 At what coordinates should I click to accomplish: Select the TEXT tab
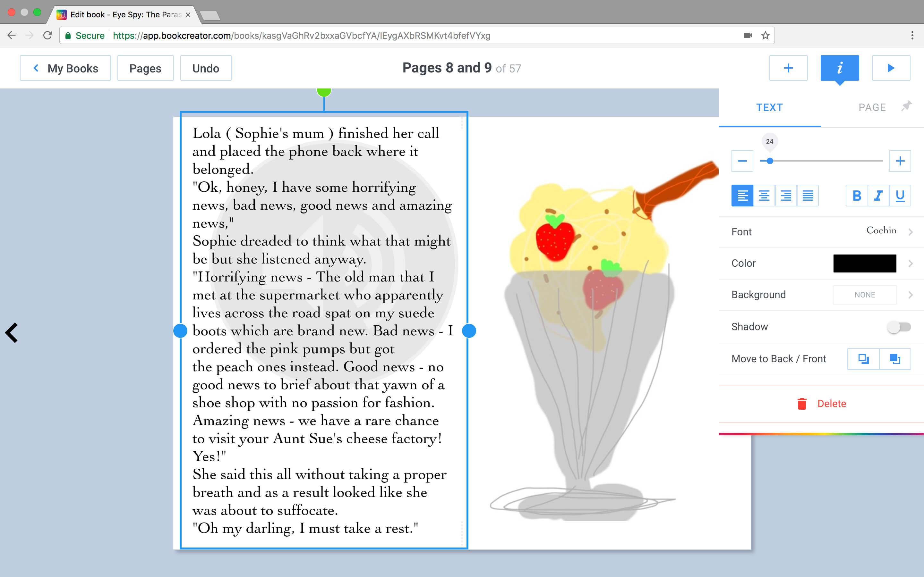[x=769, y=108]
